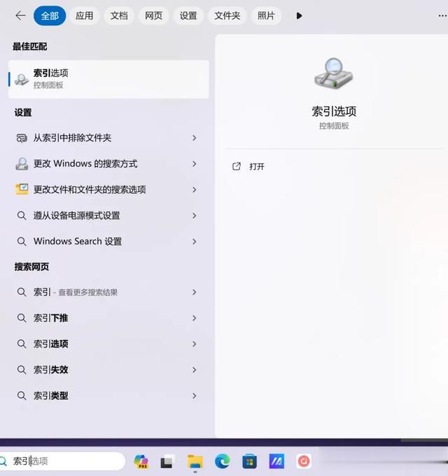Click the search icon beside 索引失效
Viewport: 448px width, 476px height.
tap(22, 370)
